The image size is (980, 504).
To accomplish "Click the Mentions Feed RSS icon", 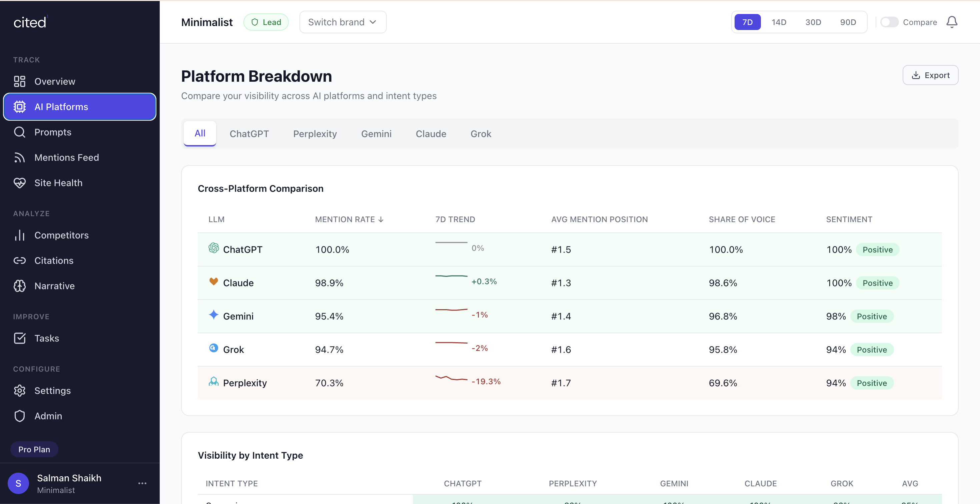I will coord(19,157).
